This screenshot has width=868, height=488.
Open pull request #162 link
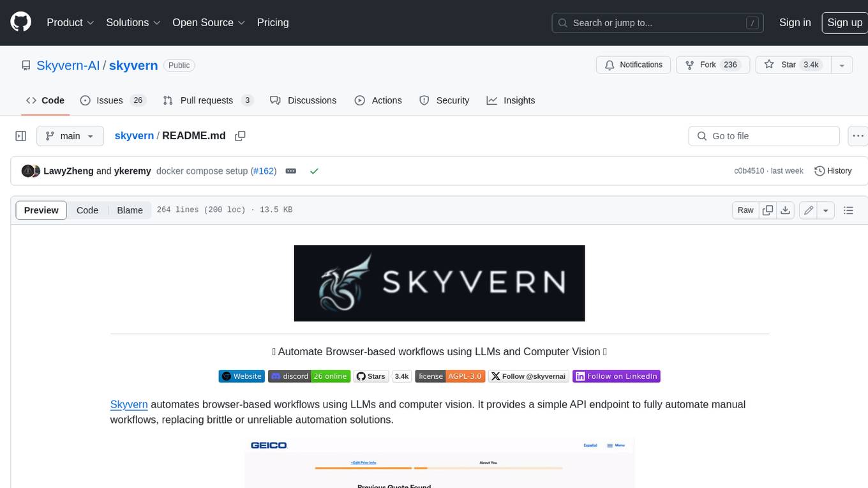(x=264, y=171)
